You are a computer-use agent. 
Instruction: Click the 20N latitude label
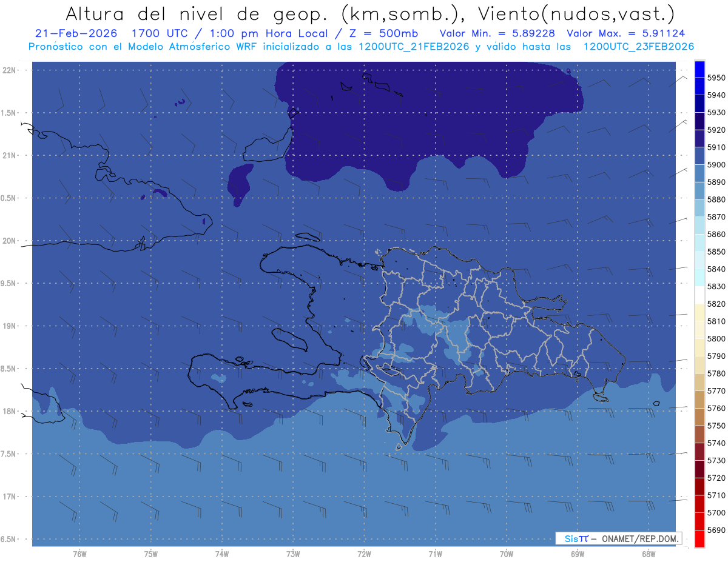point(10,241)
